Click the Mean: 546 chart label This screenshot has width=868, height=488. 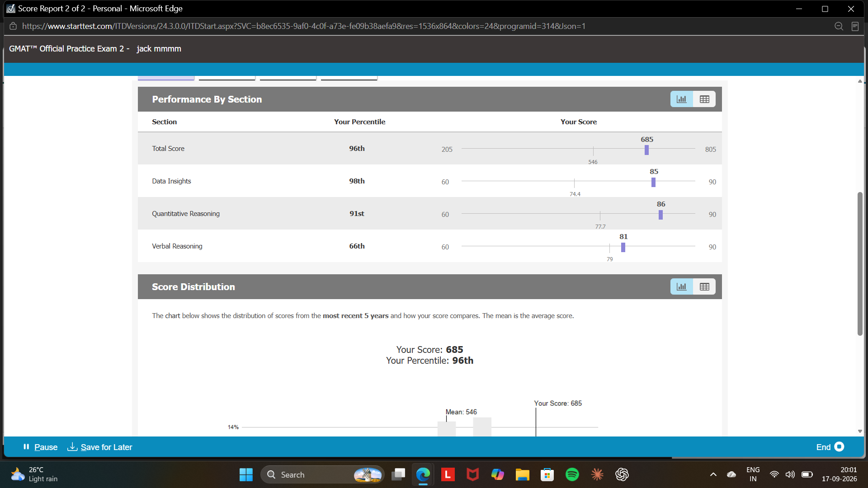pos(461,412)
